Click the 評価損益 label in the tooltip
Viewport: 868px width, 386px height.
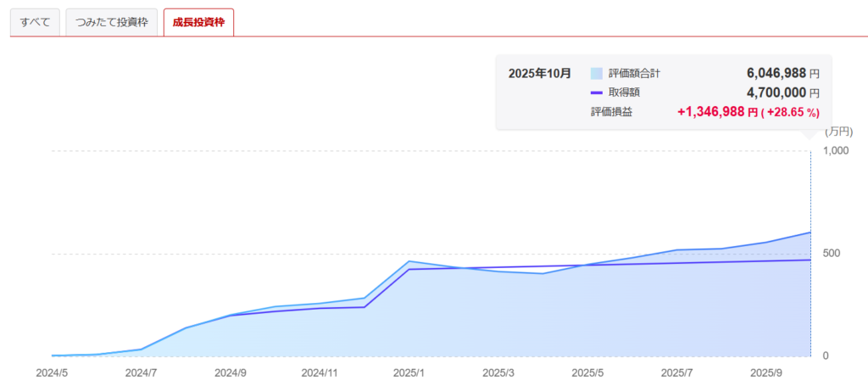[x=611, y=112]
